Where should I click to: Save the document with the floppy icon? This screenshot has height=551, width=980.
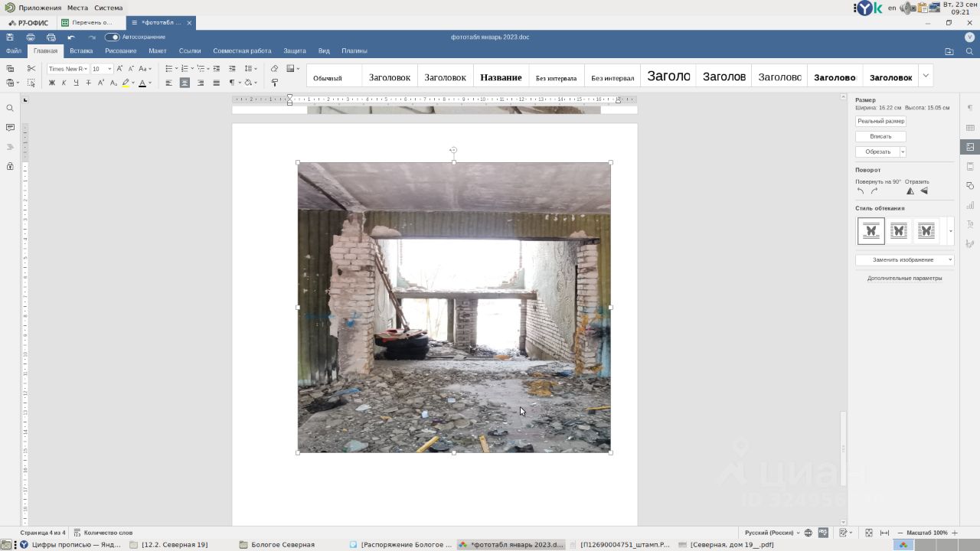pos(10,37)
